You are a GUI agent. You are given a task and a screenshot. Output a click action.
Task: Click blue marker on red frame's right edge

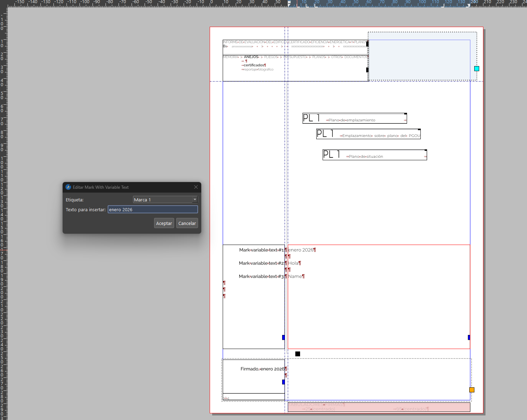point(469,337)
